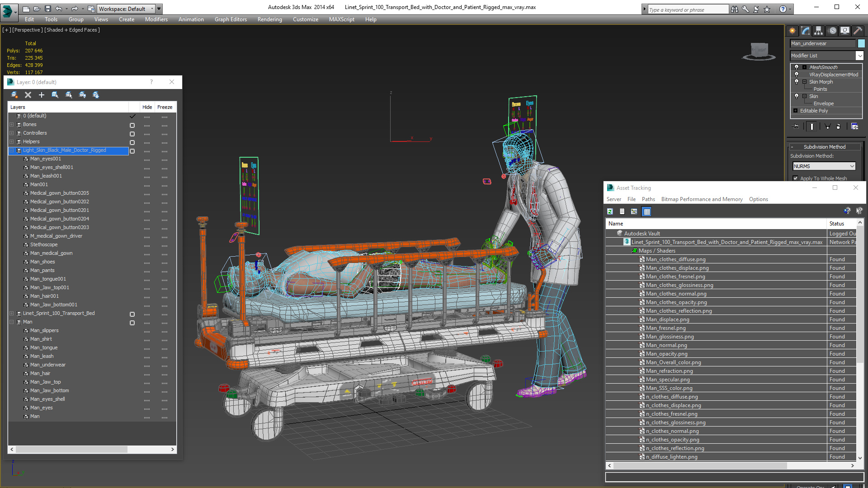The width and height of the screenshot is (868, 488).
Task: Toggle Skin Morph modifier light bulb
Action: (797, 81)
